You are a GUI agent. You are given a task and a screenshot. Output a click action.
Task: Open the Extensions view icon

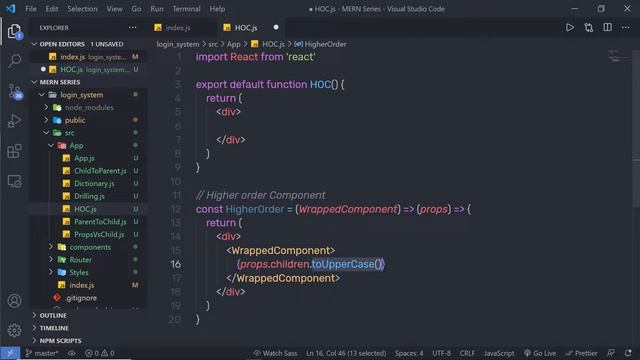click(14, 151)
